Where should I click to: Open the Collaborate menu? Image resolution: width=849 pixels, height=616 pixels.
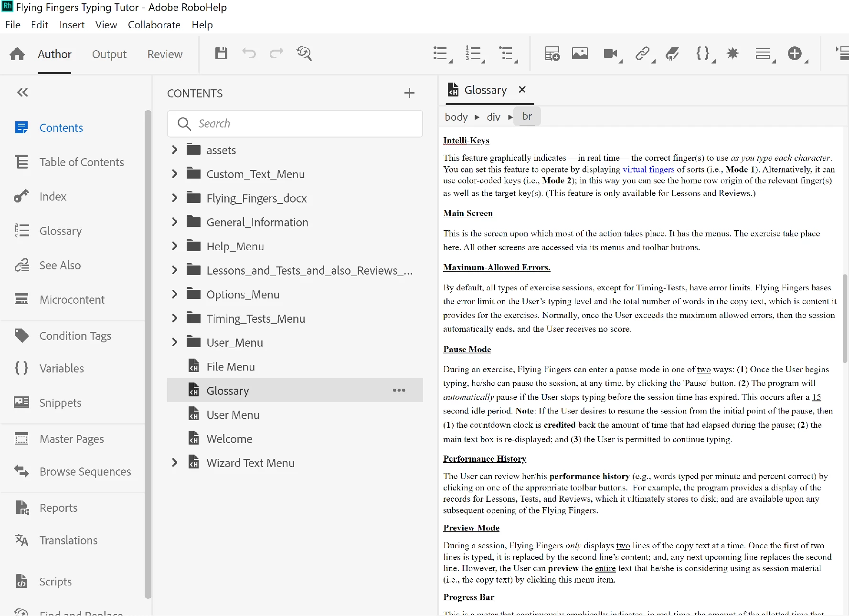click(x=154, y=25)
